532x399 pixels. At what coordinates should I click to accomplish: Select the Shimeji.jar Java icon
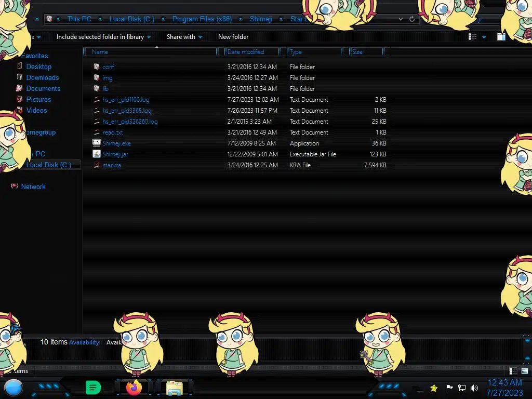(97, 154)
